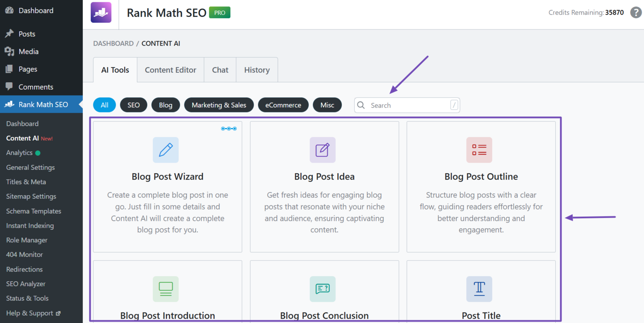Select the Media icon in the sidebar
644x323 pixels.
[x=10, y=51]
